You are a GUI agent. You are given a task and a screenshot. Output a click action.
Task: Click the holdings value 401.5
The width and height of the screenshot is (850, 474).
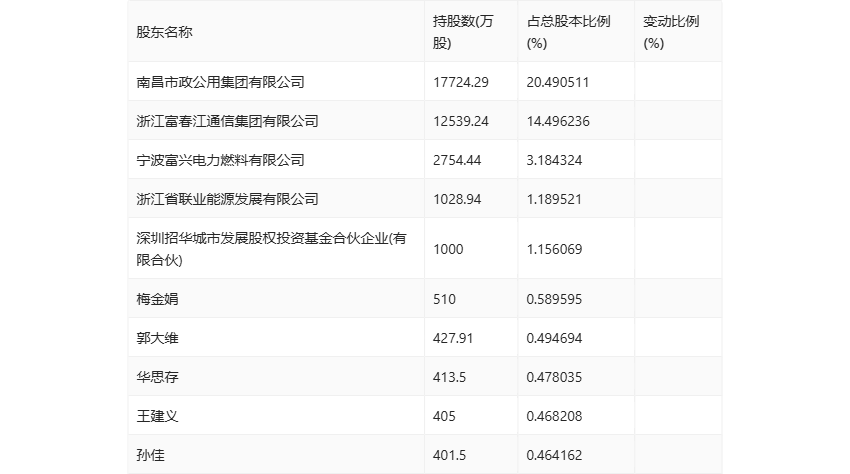coord(449,455)
